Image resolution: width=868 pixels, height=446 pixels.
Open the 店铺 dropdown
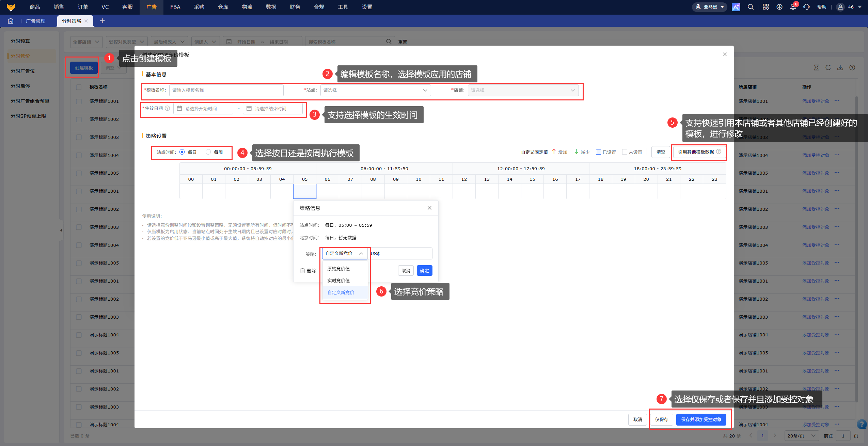(523, 90)
